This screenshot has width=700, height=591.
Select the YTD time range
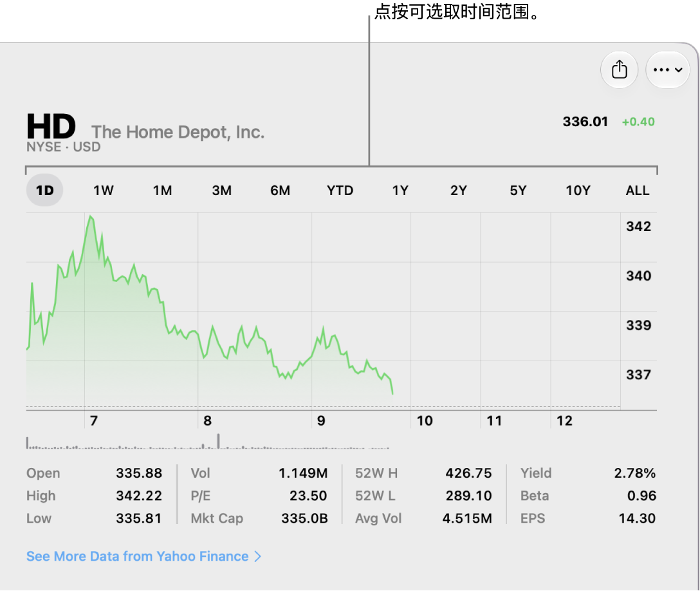point(340,191)
